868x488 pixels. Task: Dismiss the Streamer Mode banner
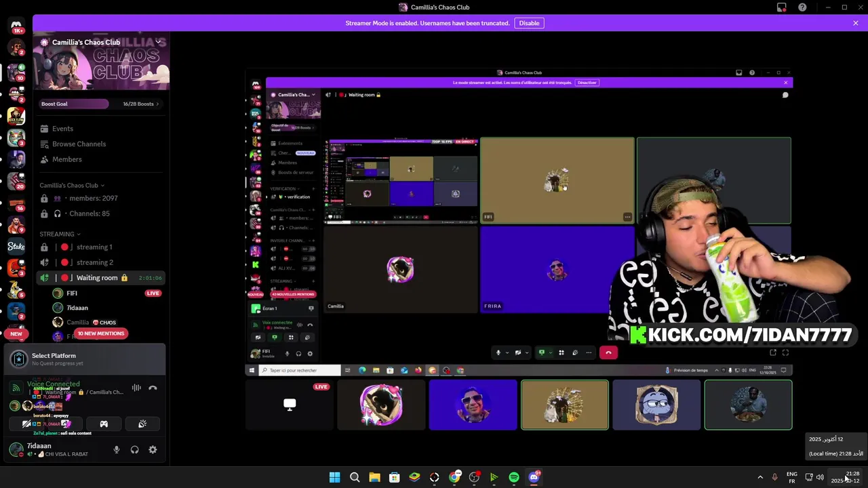tap(856, 23)
